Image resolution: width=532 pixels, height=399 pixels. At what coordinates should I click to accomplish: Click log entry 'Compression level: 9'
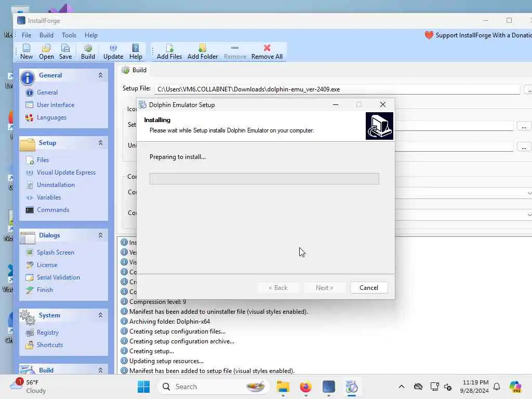(157, 302)
